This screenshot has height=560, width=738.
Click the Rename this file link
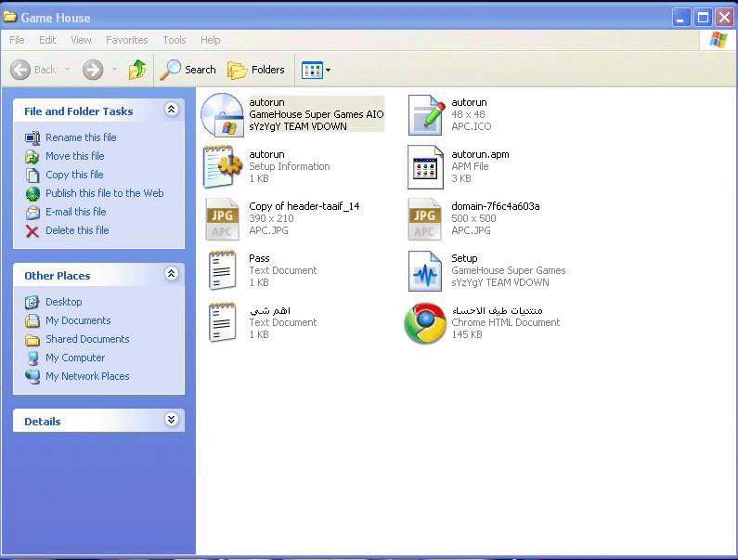(x=81, y=137)
